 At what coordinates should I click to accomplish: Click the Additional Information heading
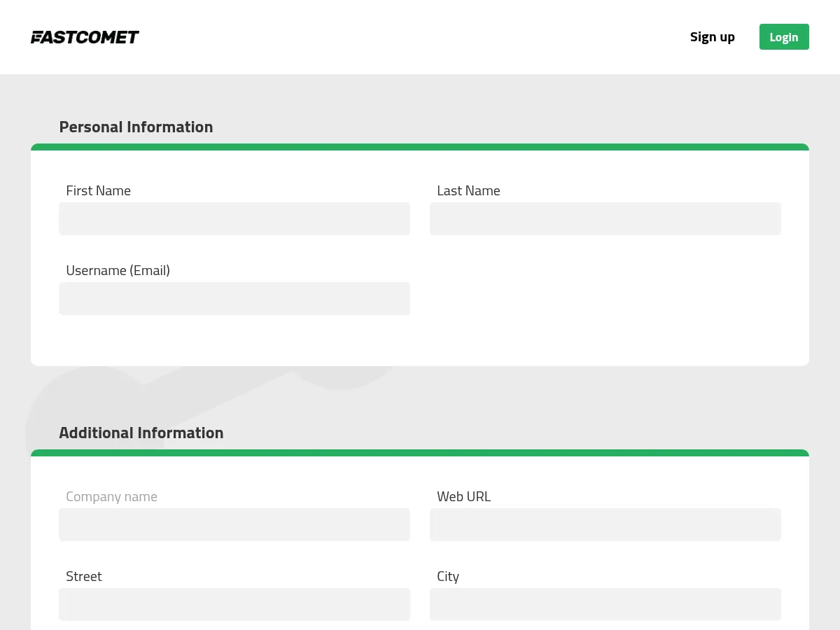point(141,432)
